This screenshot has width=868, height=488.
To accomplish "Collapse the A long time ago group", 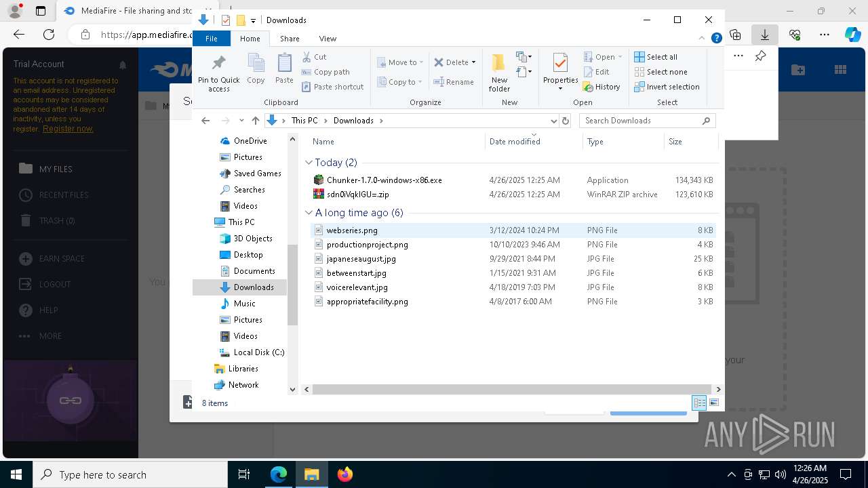I will point(309,213).
